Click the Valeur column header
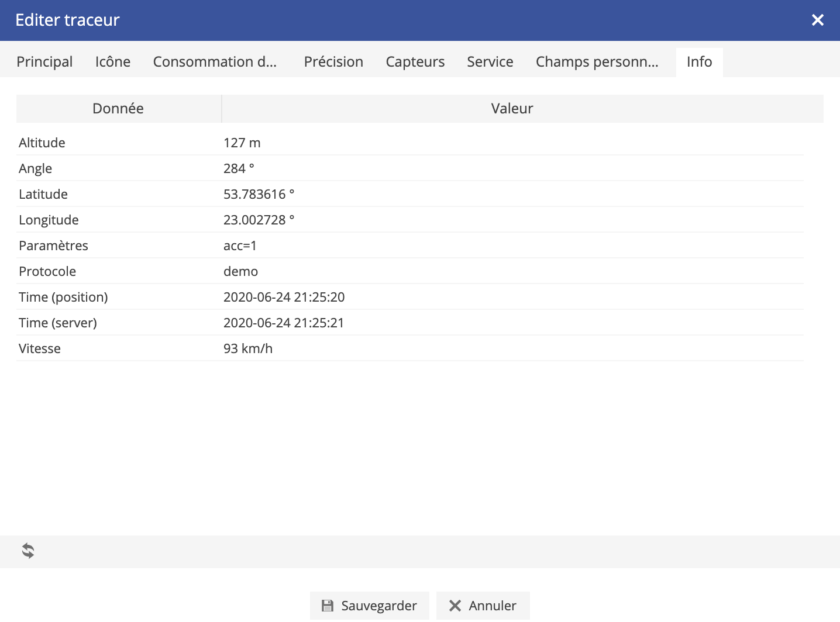Image resolution: width=840 pixels, height=622 pixels. (512, 109)
